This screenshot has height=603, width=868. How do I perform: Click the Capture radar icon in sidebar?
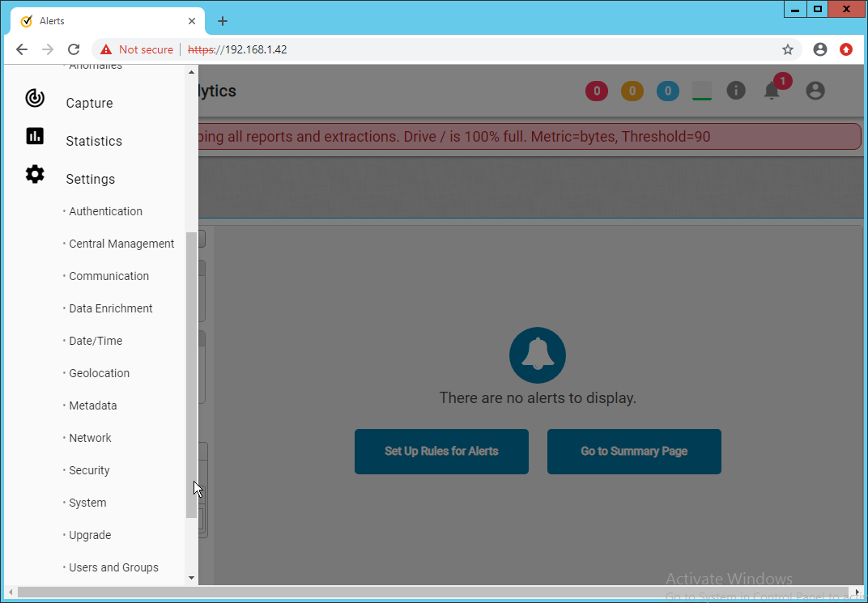pos(35,99)
